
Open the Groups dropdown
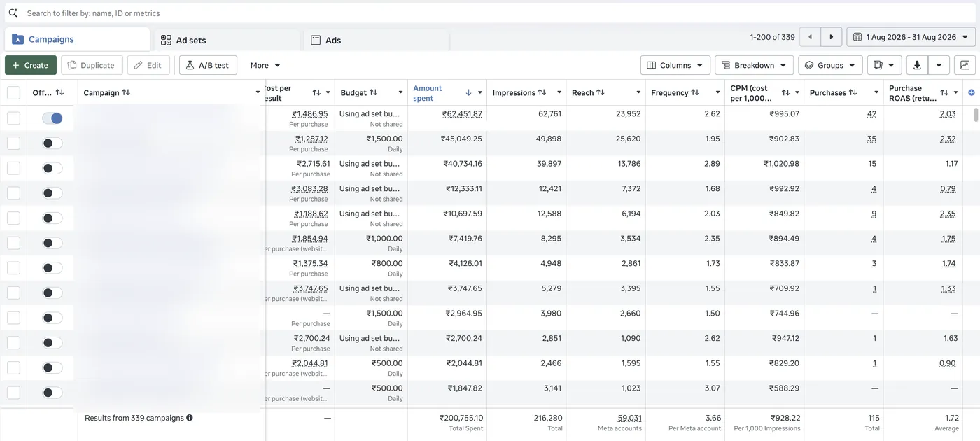[830, 65]
